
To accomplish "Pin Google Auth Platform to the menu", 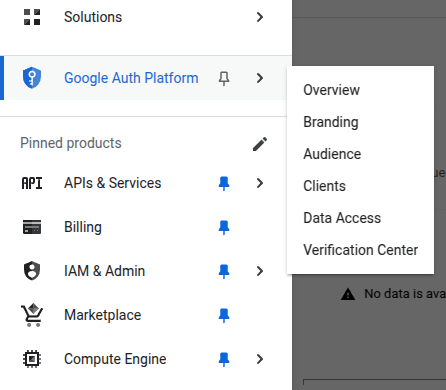I will click(x=224, y=78).
